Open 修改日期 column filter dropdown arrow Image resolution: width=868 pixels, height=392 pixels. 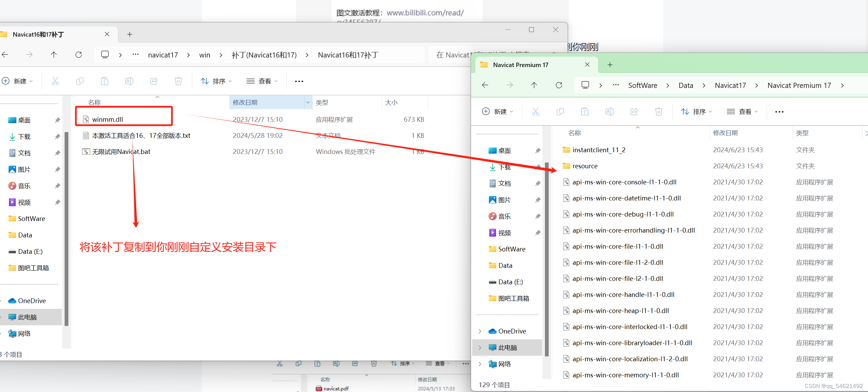pyautogui.click(x=308, y=102)
